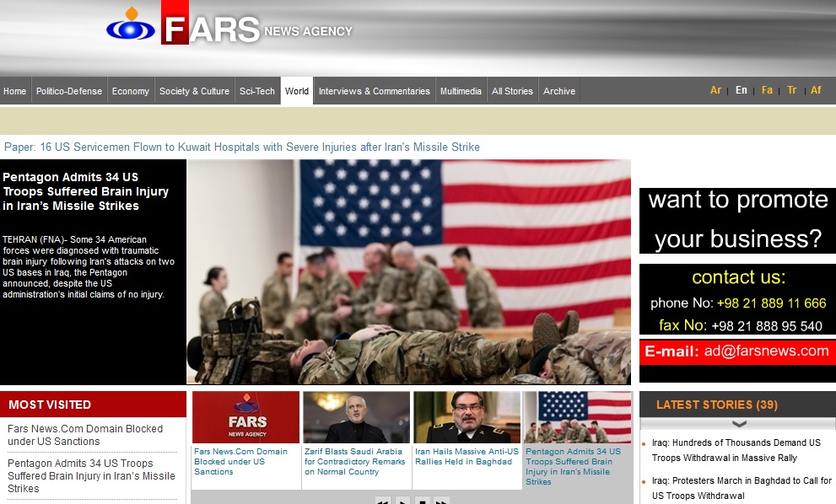Viewport: 836px width, 504px height.
Task: Switch language to Fa
Action: [x=767, y=90]
